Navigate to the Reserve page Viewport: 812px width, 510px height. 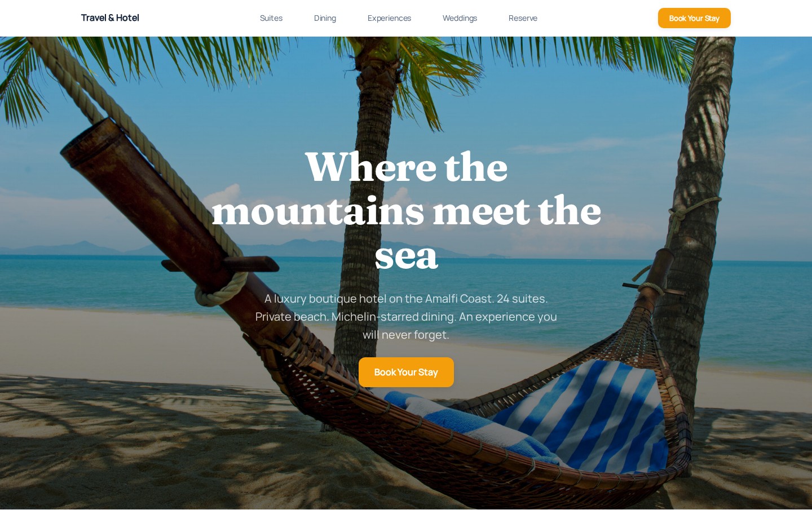(x=523, y=18)
